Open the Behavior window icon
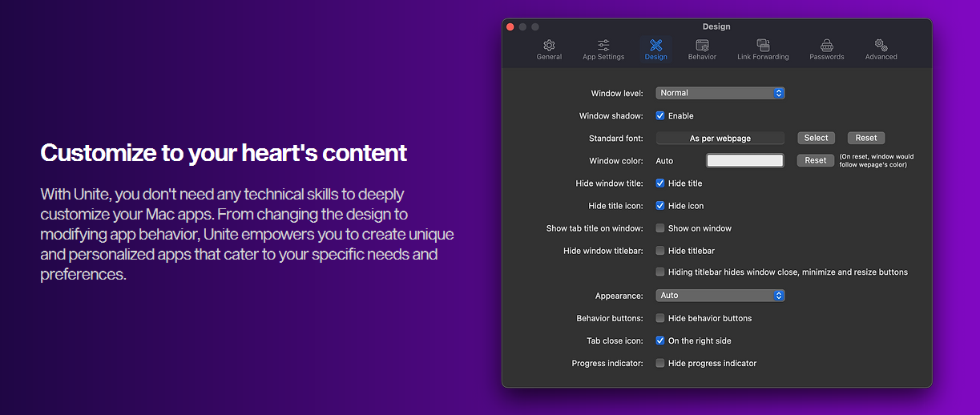 (x=702, y=46)
